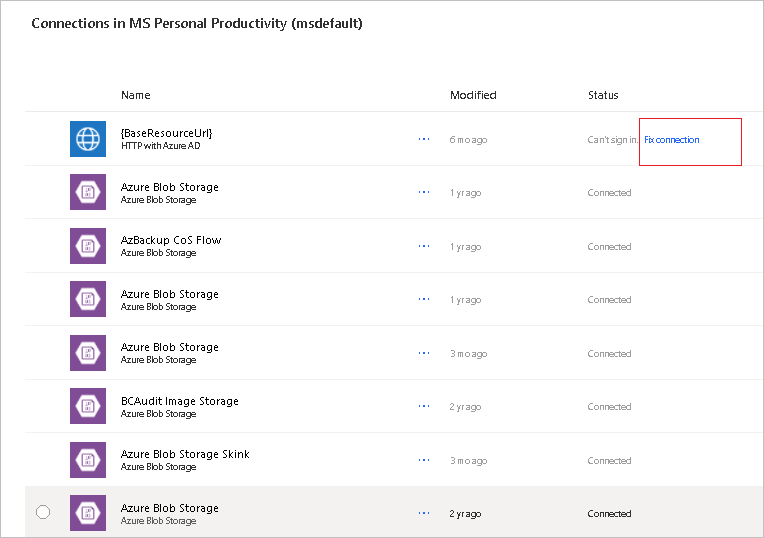Image resolution: width=764 pixels, height=538 pixels.
Task: Click the "Can't sign in." status text
Action: (612, 140)
